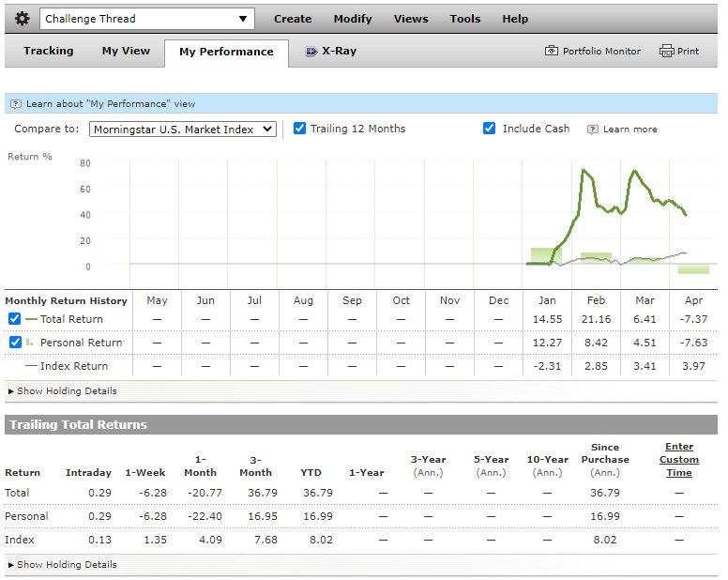The image size is (728, 580).
Task: Click Mar Total Return value 6.41
Action: point(645,319)
